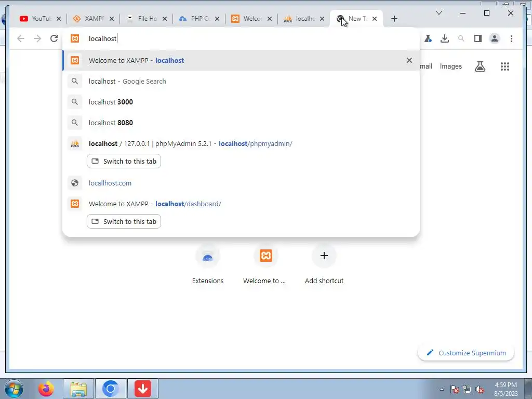Click the XAMPP icon in the address bar

75,38
